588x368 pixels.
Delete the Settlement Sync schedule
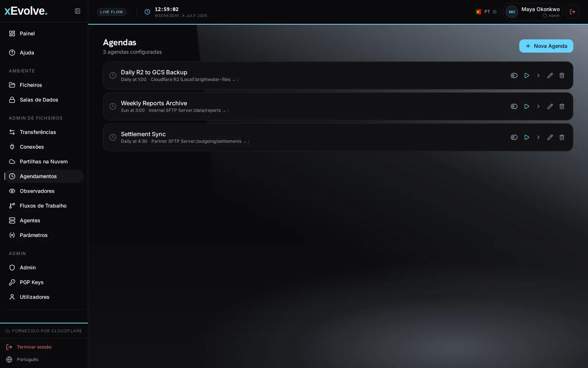(562, 137)
